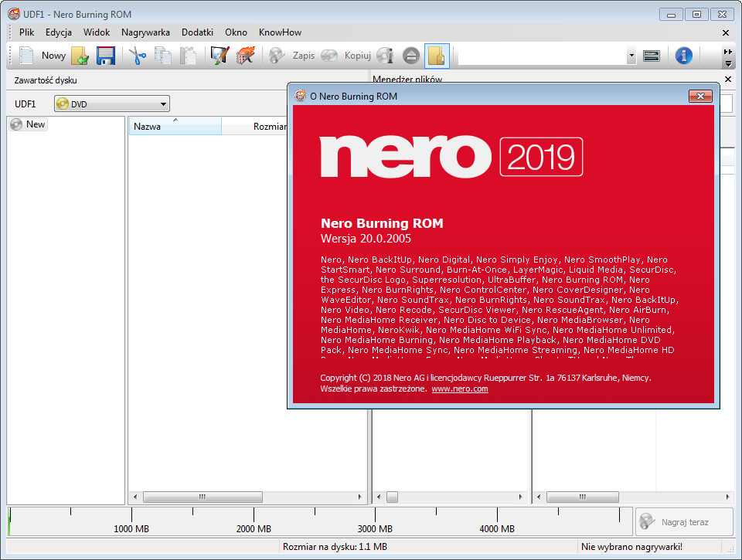
Task: Open the Widok menu
Action: click(x=97, y=32)
